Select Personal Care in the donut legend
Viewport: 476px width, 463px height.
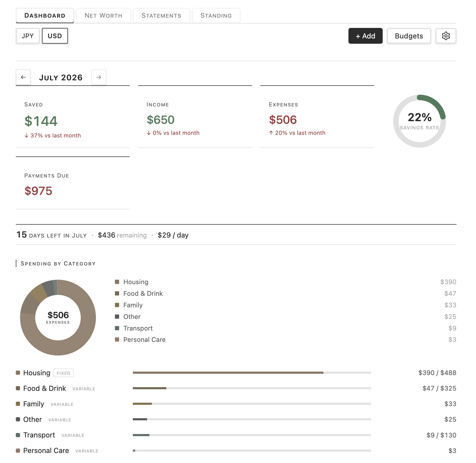point(144,339)
